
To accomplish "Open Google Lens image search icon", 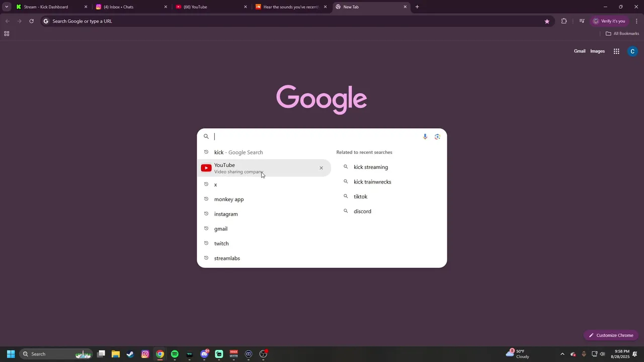I will [x=437, y=136].
